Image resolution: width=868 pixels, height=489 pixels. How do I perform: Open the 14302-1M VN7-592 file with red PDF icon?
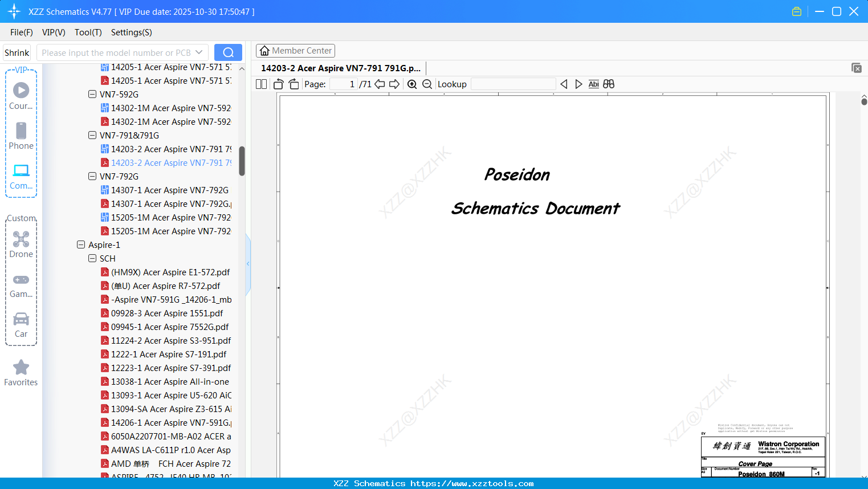(166, 121)
